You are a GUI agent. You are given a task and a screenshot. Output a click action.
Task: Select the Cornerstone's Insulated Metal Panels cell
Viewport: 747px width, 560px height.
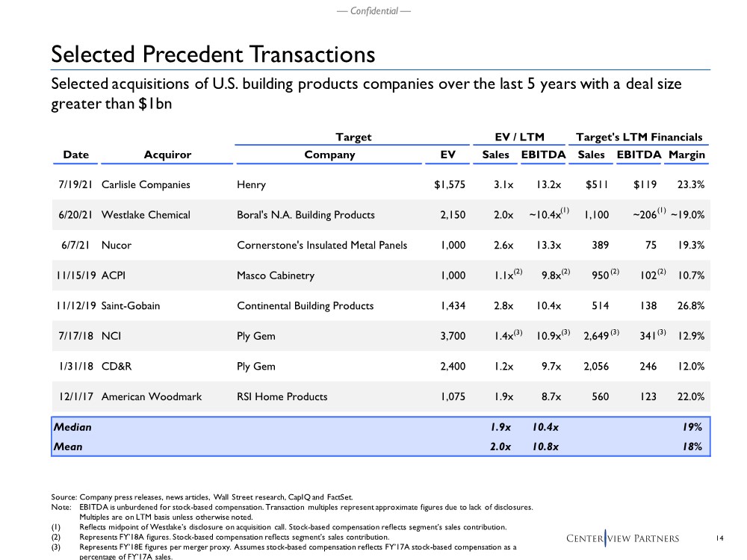tap(323, 245)
